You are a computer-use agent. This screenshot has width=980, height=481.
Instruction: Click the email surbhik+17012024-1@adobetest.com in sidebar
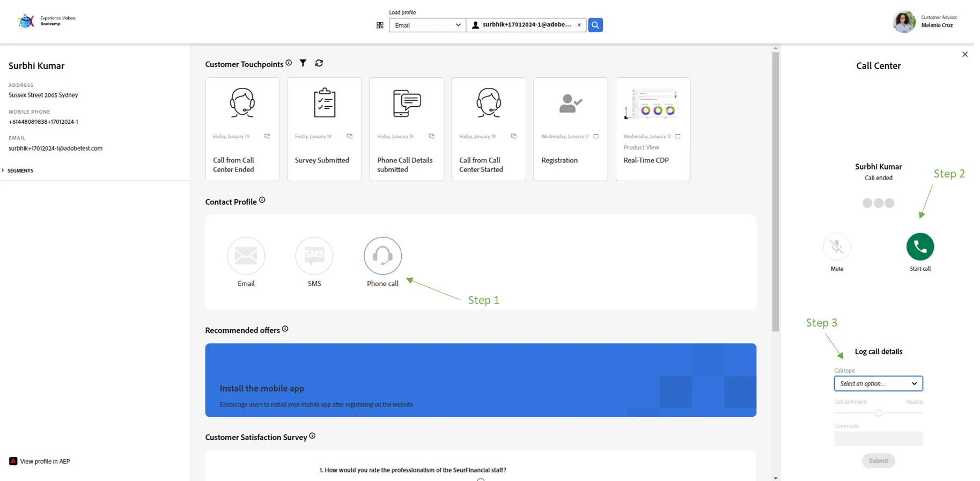(56, 149)
